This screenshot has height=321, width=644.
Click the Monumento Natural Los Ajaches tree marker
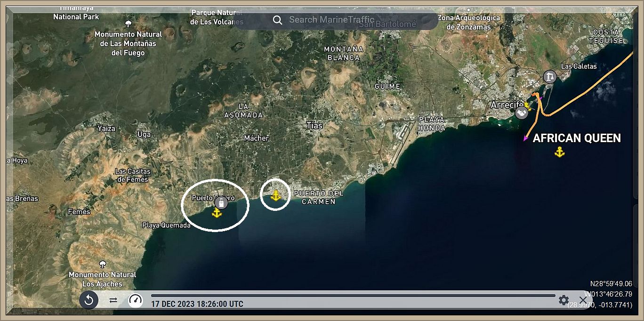coord(102,264)
